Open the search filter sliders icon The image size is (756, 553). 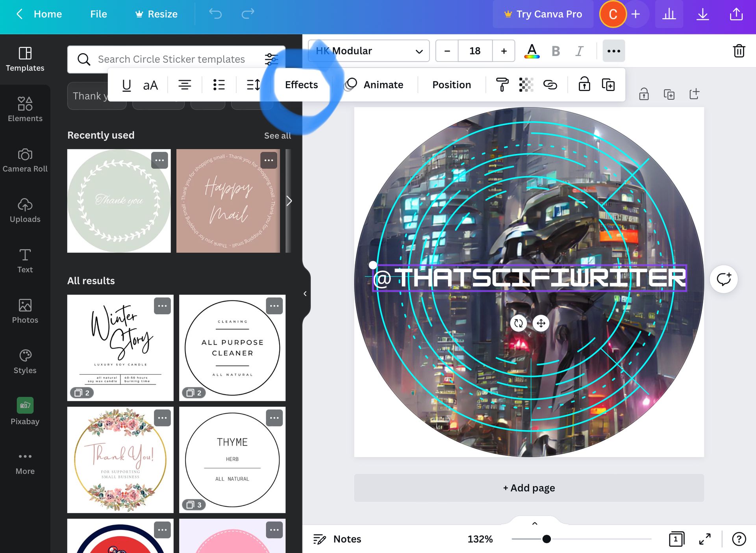pos(271,59)
